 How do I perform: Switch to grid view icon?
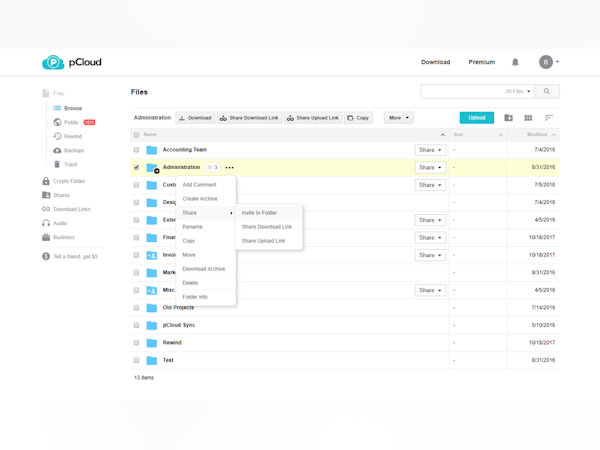click(528, 118)
